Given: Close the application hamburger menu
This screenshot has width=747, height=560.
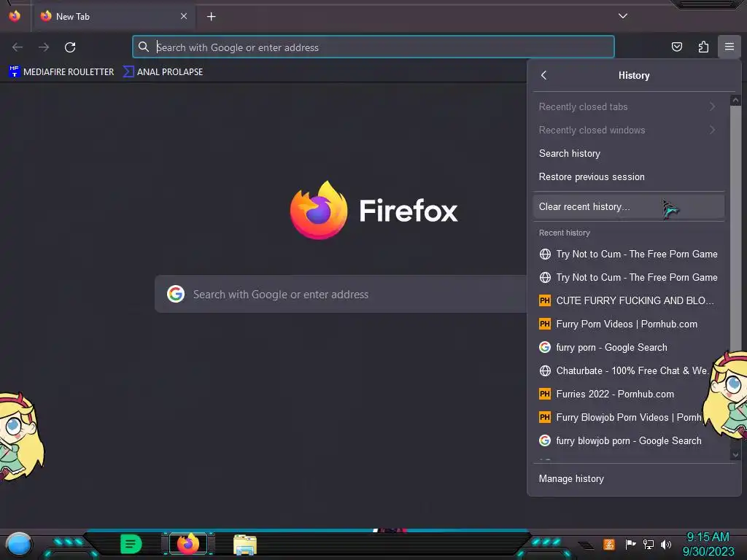Looking at the screenshot, I should [729, 47].
